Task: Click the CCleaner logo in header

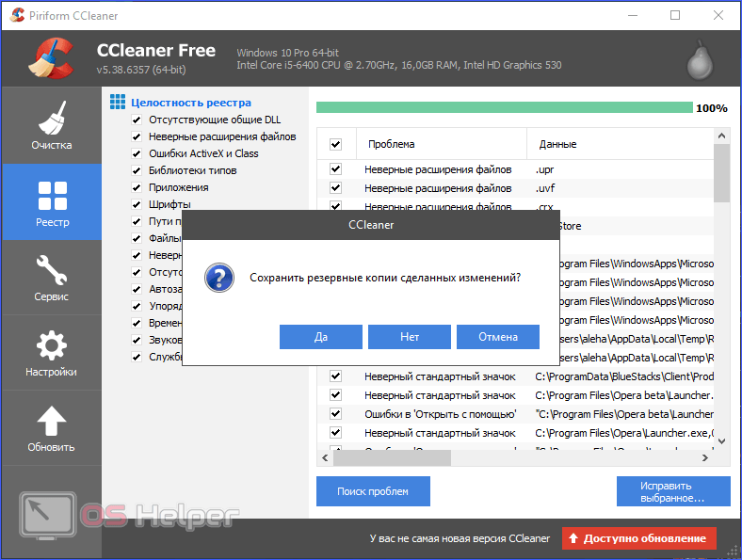Action: (51, 58)
